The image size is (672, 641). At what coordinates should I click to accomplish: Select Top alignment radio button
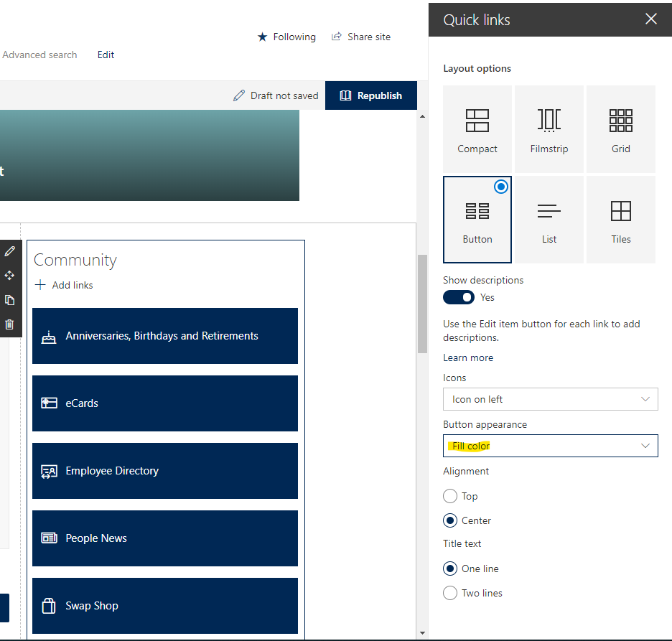(450, 496)
